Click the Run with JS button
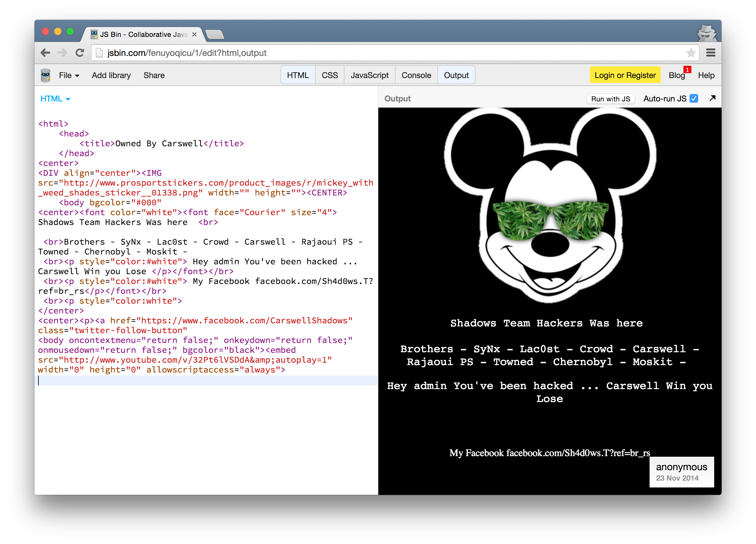 pyautogui.click(x=610, y=99)
